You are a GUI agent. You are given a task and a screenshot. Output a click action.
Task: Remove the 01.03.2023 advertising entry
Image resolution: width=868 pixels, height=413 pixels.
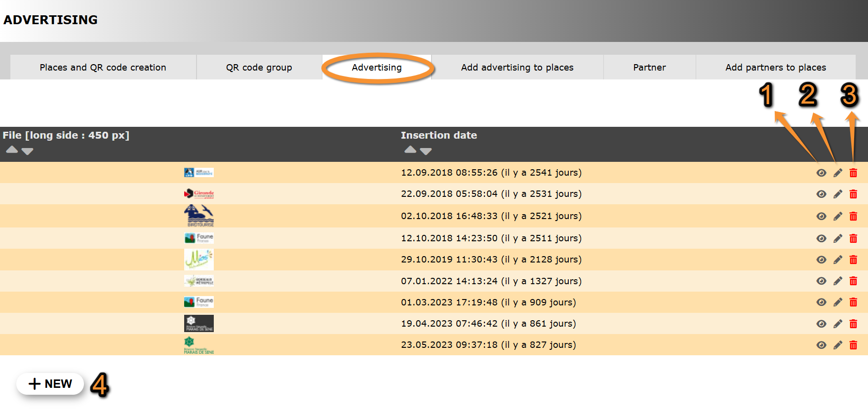(x=853, y=302)
